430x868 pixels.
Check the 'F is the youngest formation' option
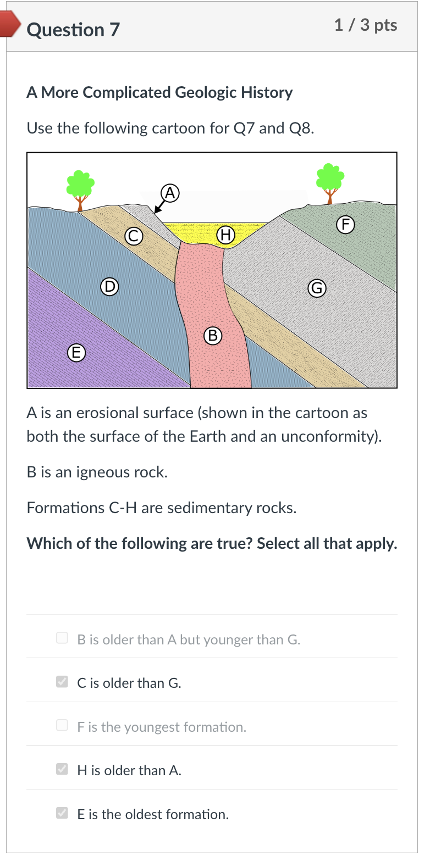tap(62, 725)
